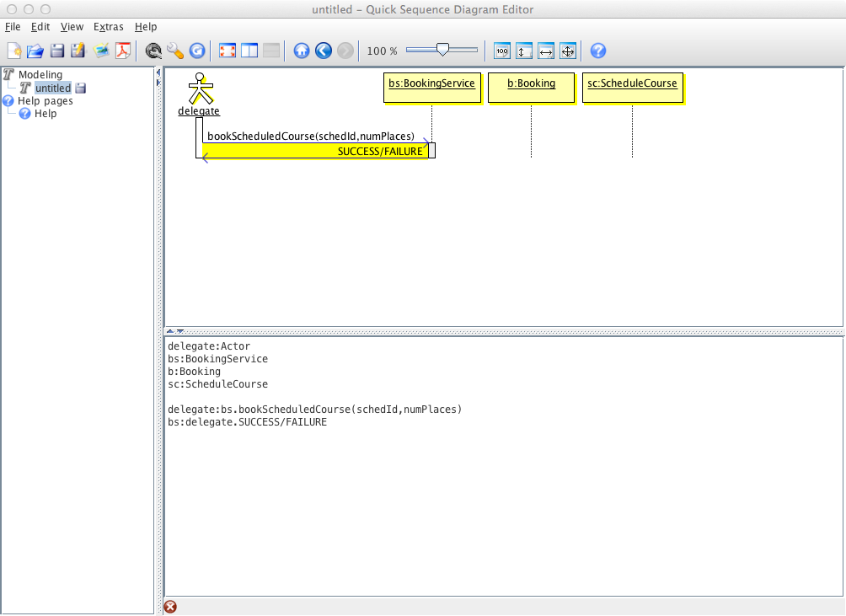The width and height of the screenshot is (846, 616).
Task: Export diagram as PDF
Action: click(123, 51)
